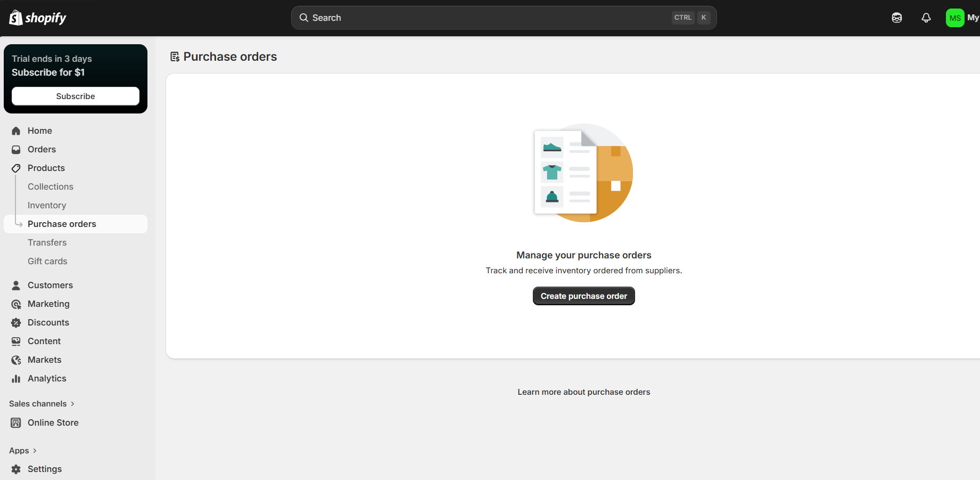Screen dimensions: 980x480
Task: Click the Settings gear icon
Action: tap(16, 469)
